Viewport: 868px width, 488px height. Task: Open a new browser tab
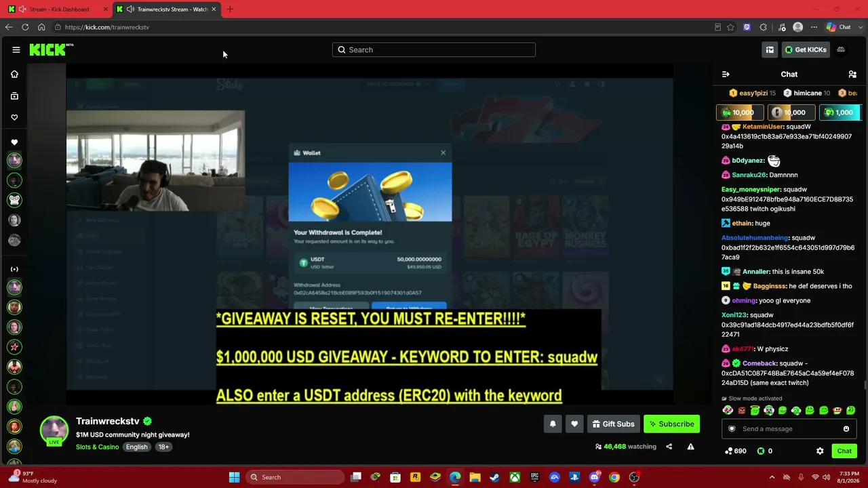[x=230, y=9]
